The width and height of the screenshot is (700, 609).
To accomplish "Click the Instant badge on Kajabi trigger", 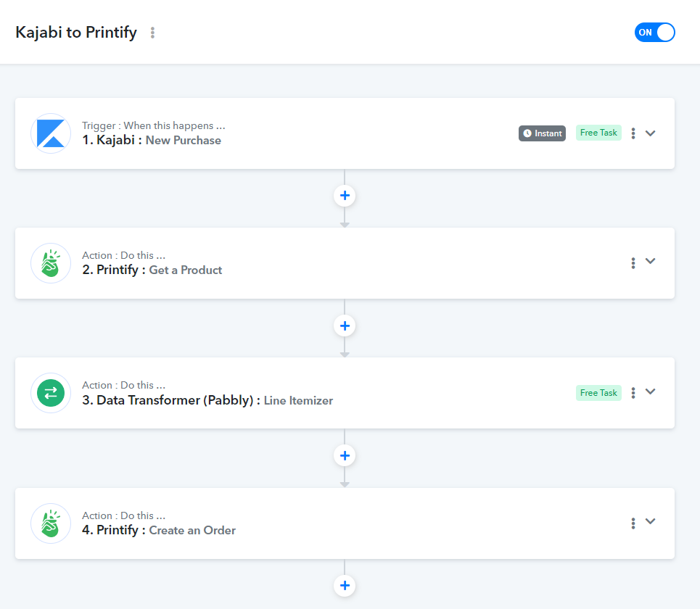I will point(542,133).
